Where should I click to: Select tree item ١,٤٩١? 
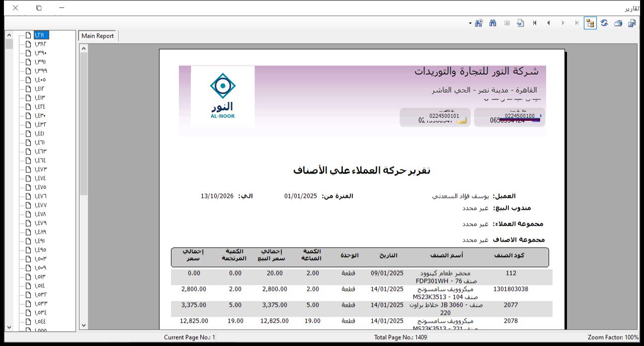pyautogui.click(x=40, y=241)
